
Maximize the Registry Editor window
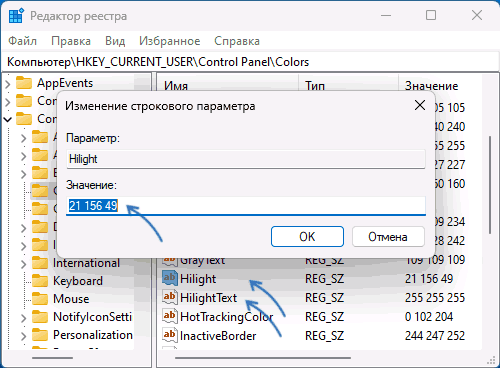point(431,15)
